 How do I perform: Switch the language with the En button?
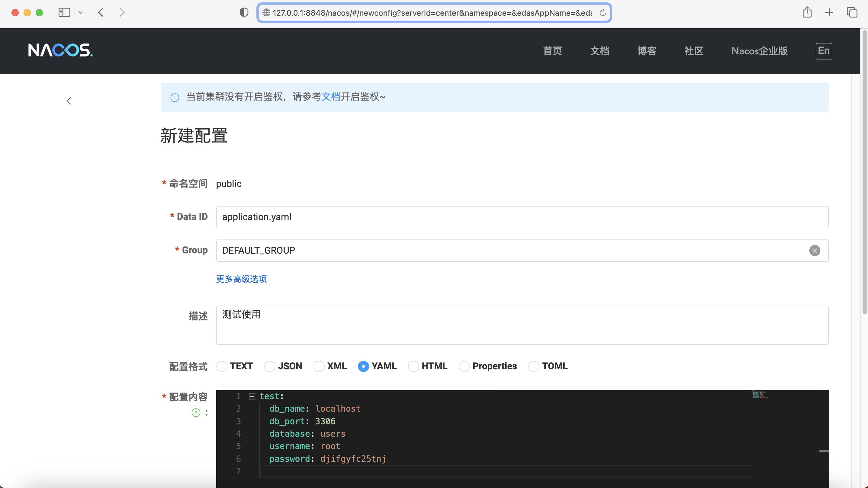pos(824,51)
